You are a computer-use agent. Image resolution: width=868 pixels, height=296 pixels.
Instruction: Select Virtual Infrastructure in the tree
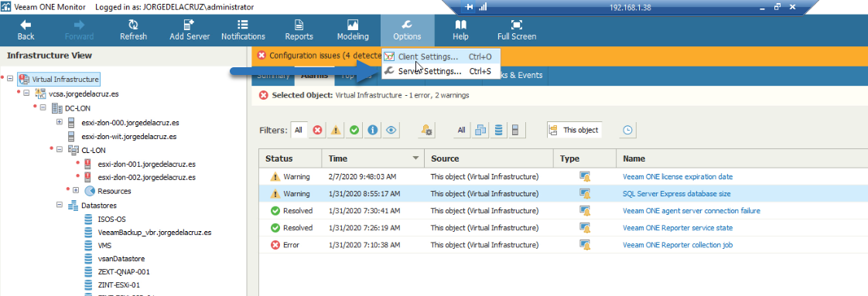tap(65, 79)
